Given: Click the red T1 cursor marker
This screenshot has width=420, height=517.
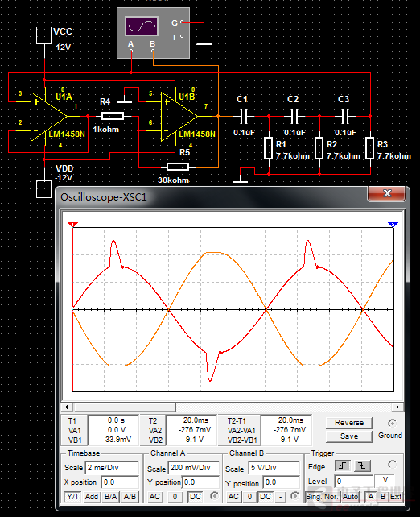Looking at the screenshot, I should 72,225.
